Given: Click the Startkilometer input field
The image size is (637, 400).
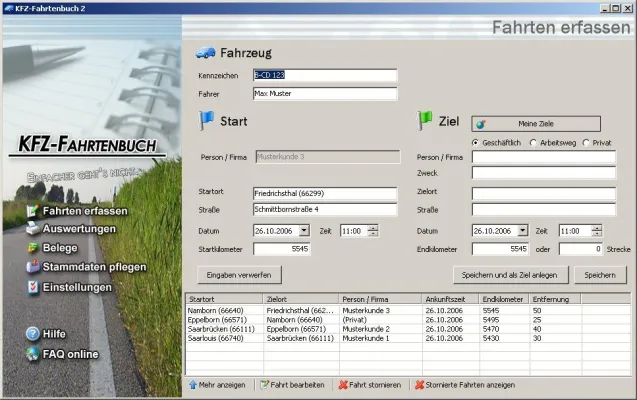Looking at the screenshot, I should click(282, 249).
